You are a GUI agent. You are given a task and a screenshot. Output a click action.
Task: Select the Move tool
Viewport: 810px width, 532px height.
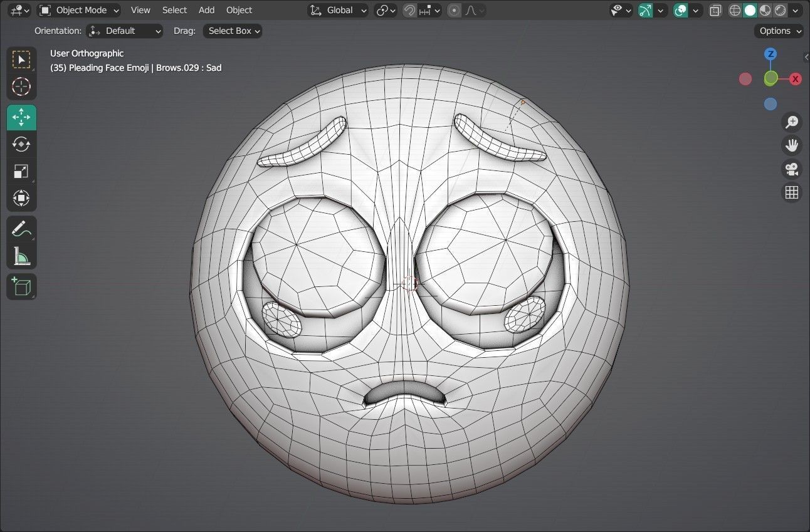21,117
